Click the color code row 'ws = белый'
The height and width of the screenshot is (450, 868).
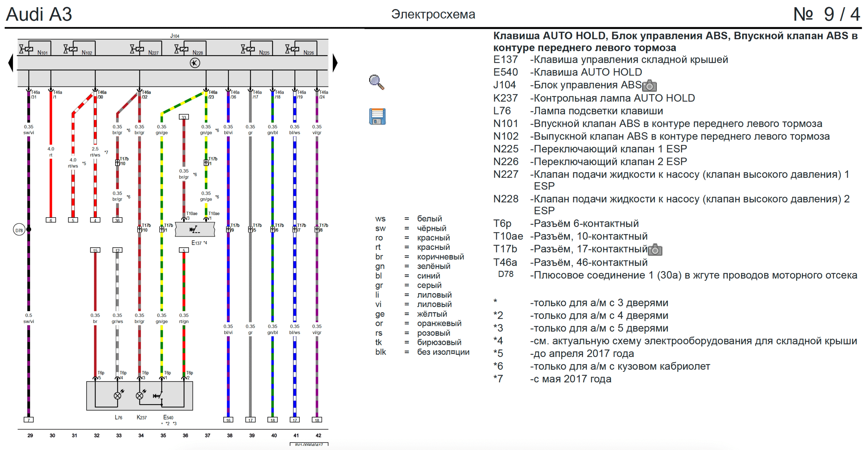pos(409,219)
